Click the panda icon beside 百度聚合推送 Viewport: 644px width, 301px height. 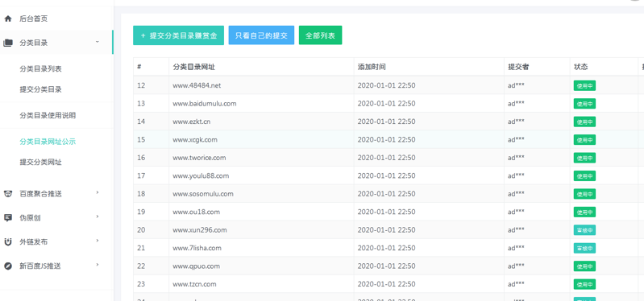[x=8, y=194]
